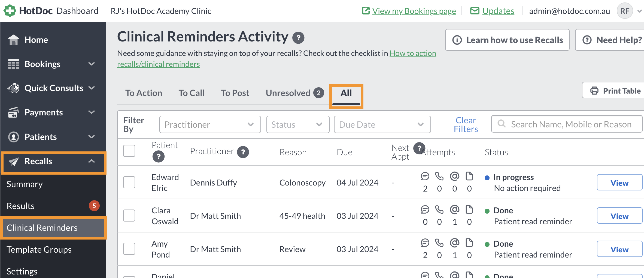Click the HotDoc logo icon
This screenshot has height=278, width=644.
pyautogui.click(x=10, y=11)
